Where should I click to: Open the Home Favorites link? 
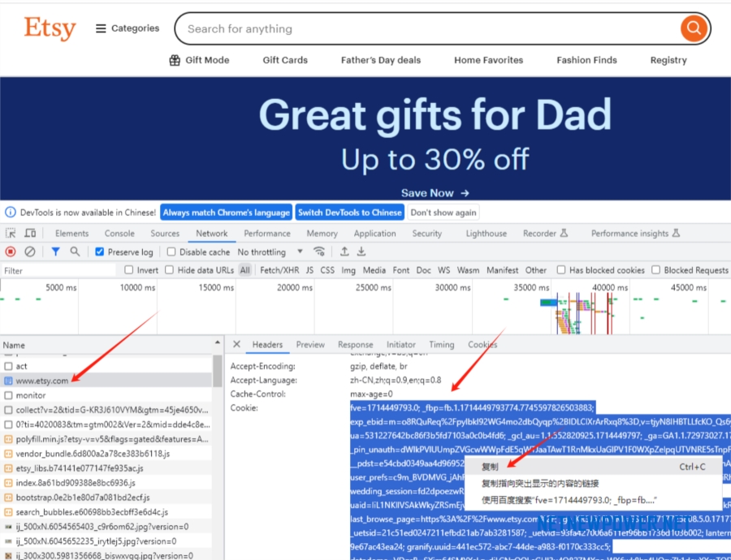click(489, 60)
